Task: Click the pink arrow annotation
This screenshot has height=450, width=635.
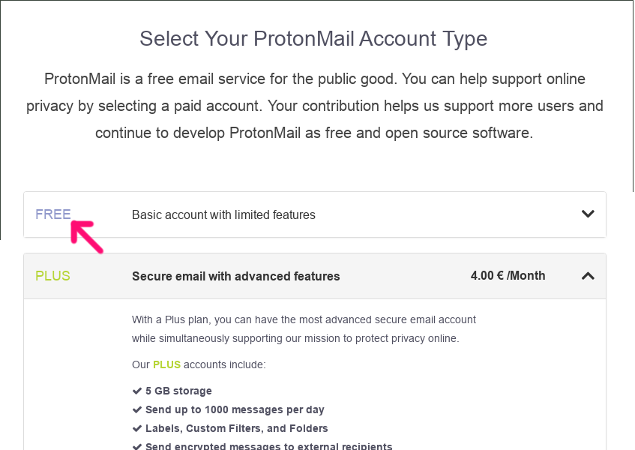Action: 87,236
